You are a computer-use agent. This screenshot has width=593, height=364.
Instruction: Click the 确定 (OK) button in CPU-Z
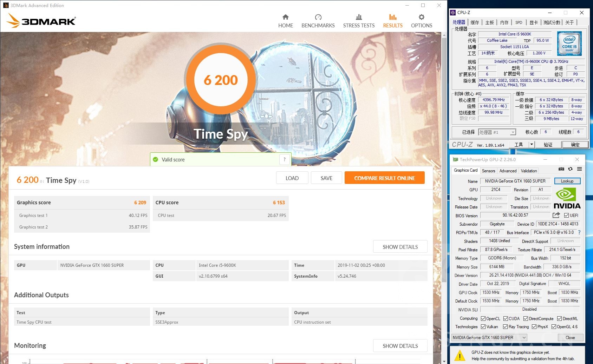coord(575,145)
